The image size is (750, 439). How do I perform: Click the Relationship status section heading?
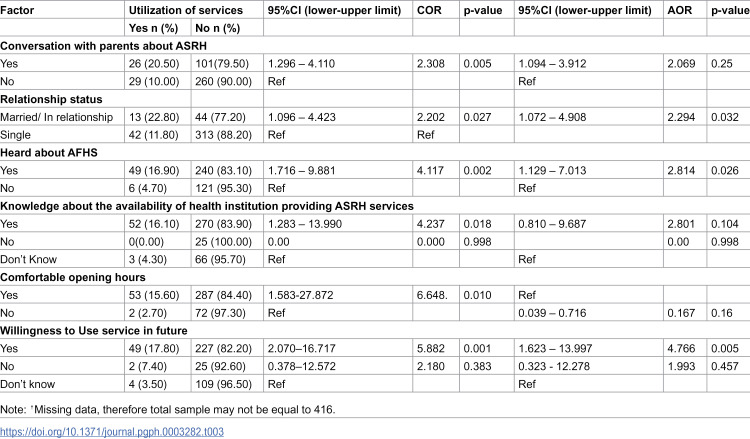pos(51,99)
